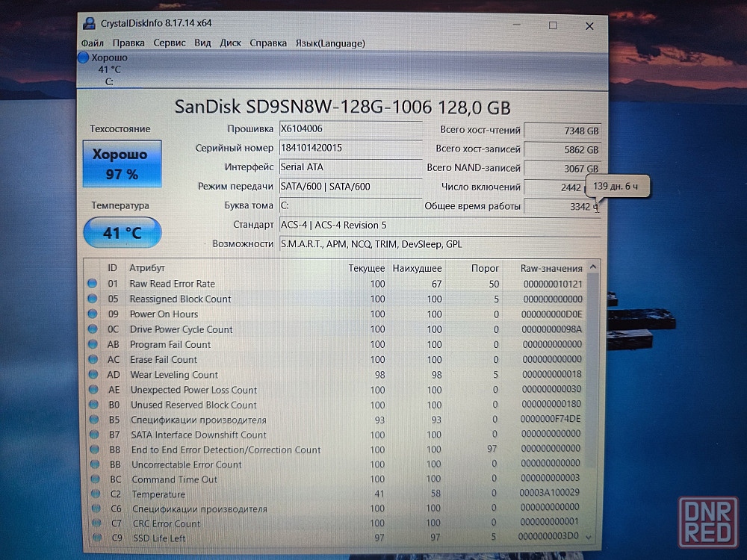Click the transfer mode field SATA/600 | SATA/600

pos(350,187)
